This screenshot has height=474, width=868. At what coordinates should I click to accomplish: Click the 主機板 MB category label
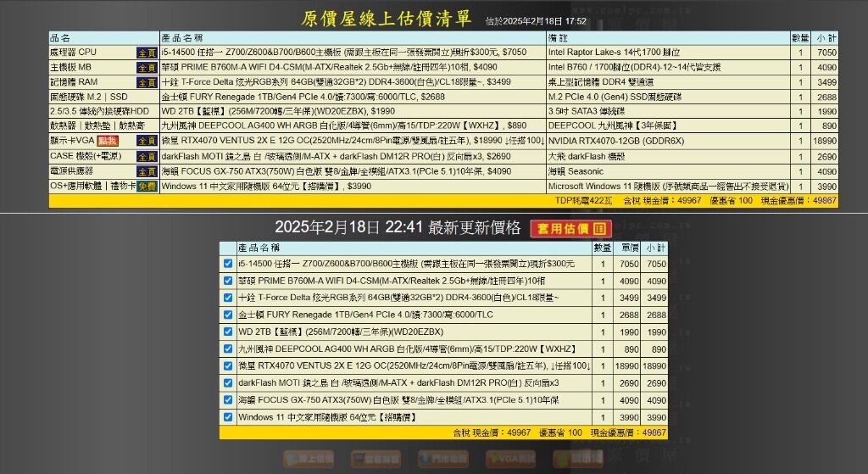pos(71,67)
